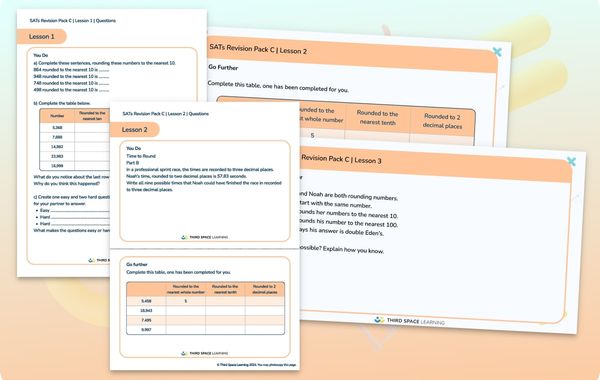Viewport: 600px width, 380px height.
Task: Click the table cell '16,999'
Action: click(x=57, y=166)
